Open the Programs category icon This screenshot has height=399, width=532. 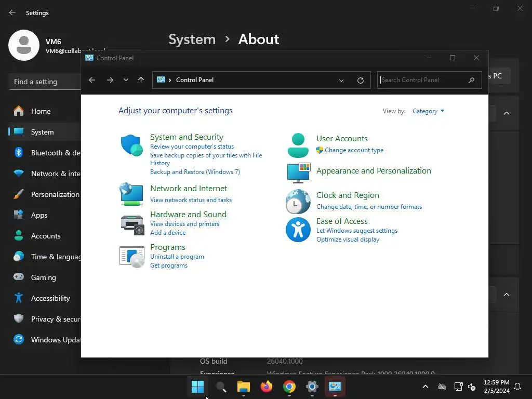coord(132,257)
